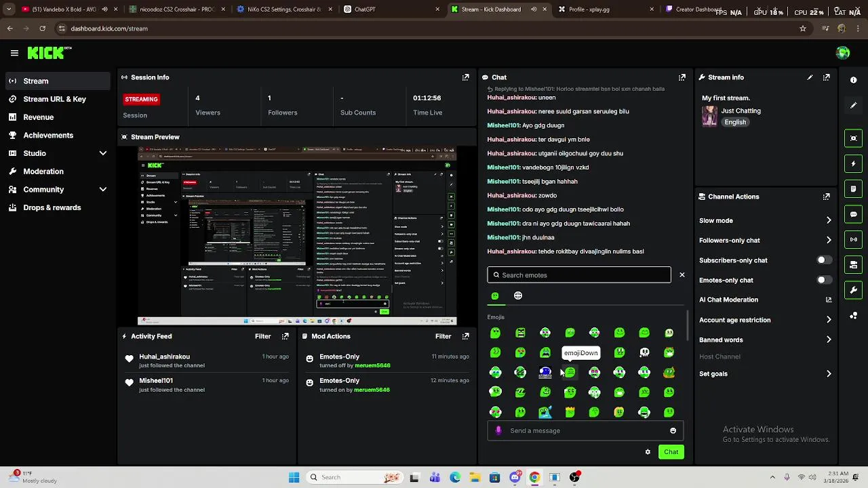The image size is (868, 488).
Task: Open the Activity Feed Filter
Action: [262, 336]
